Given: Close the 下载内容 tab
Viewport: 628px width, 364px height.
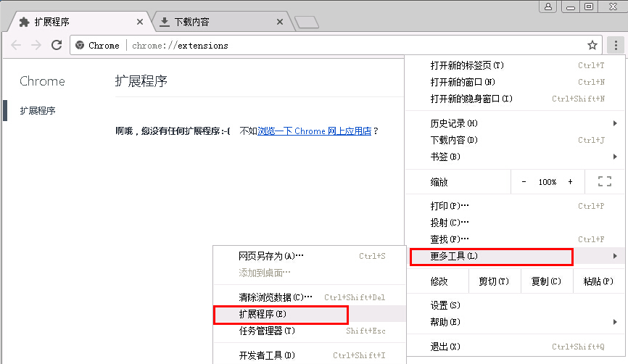Looking at the screenshot, I should point(280,22).
